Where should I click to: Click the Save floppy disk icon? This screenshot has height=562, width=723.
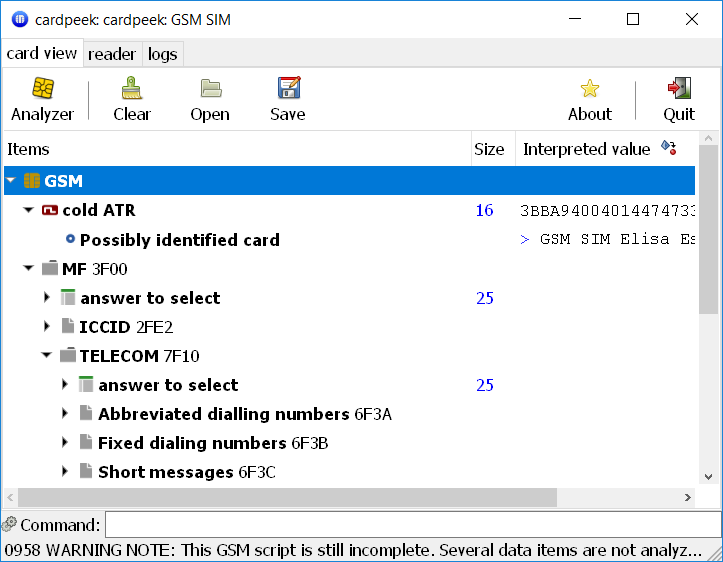click(288, 89)
